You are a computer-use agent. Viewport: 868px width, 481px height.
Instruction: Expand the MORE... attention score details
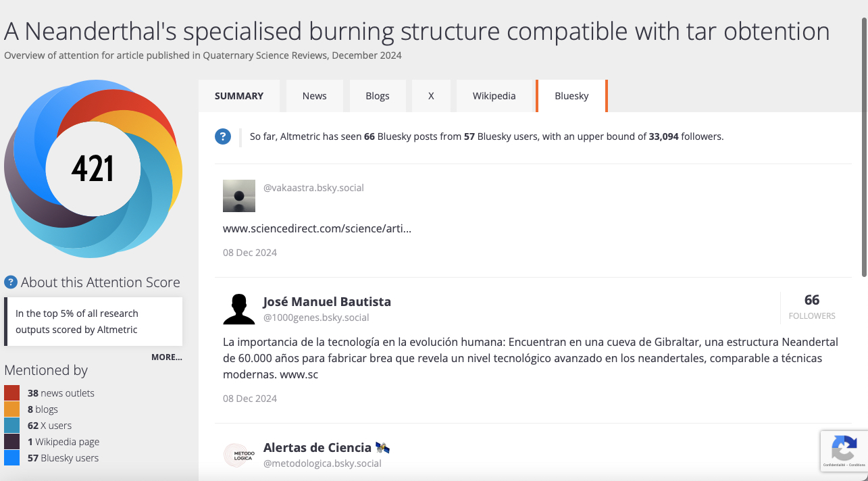(166, 357)
